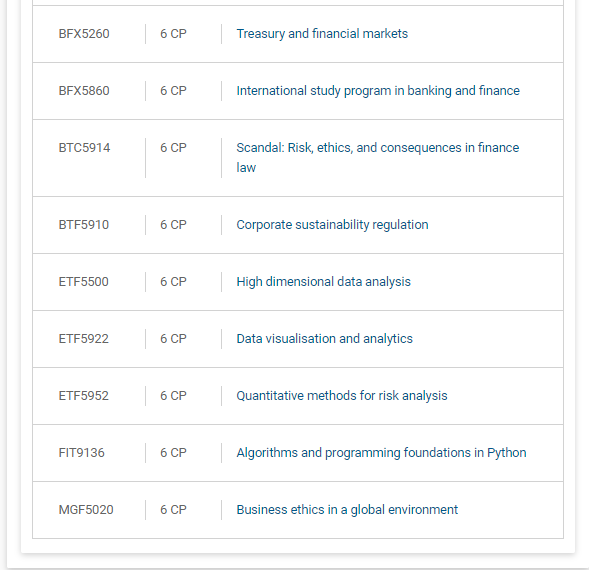This screenshot has height=570, width=589.
Task: Select unit code ETF5500
Action: click(83, 282)
